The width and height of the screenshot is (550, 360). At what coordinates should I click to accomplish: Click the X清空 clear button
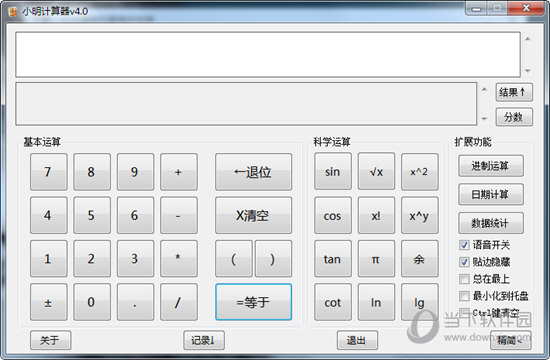click(253, 215)
